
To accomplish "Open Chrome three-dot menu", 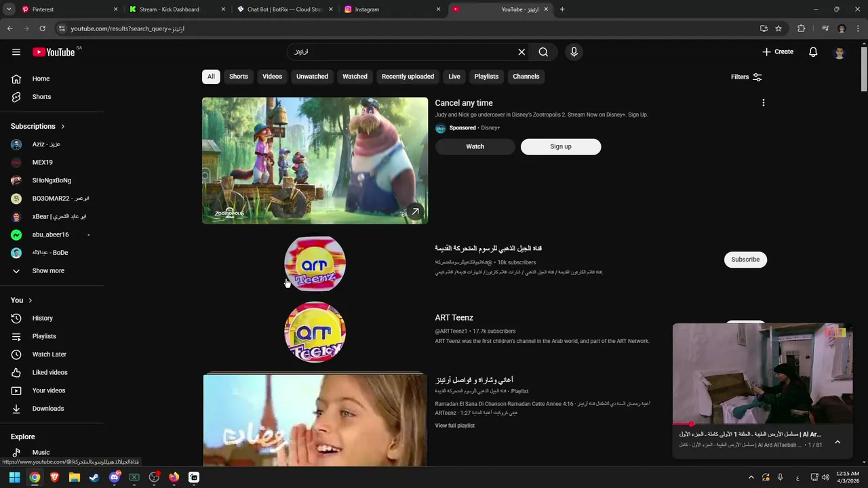I will pyautogui.click(x=859, y=28).
